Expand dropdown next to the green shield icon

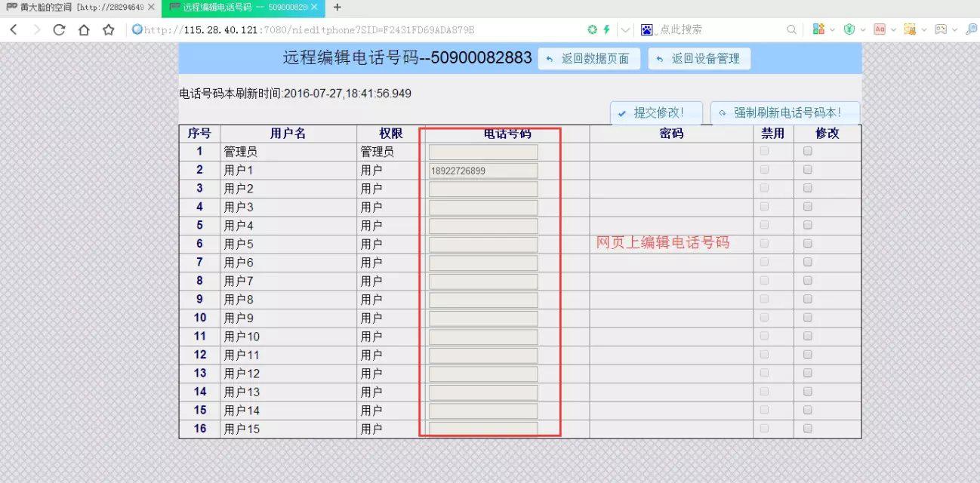[x=862, y=30]
